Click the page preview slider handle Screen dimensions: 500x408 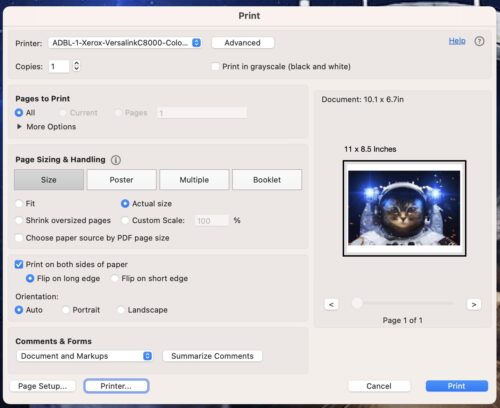click(357, 303)
